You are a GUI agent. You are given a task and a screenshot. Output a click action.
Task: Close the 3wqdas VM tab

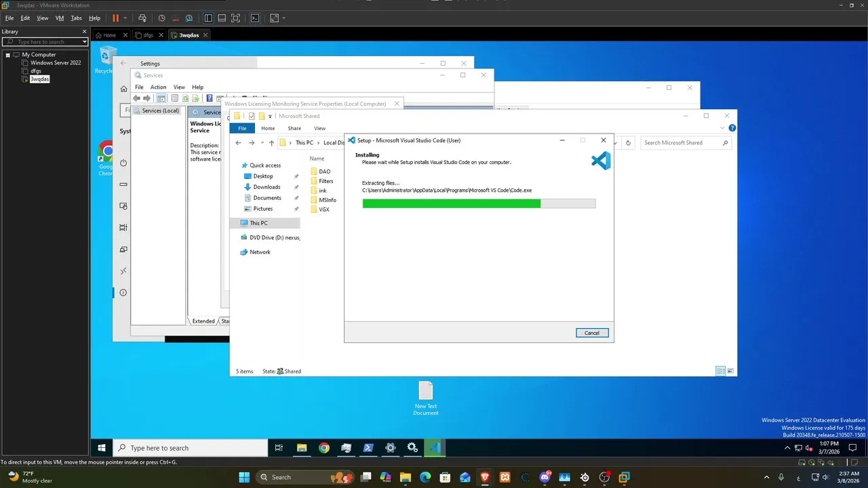click(x=205, y=35)
